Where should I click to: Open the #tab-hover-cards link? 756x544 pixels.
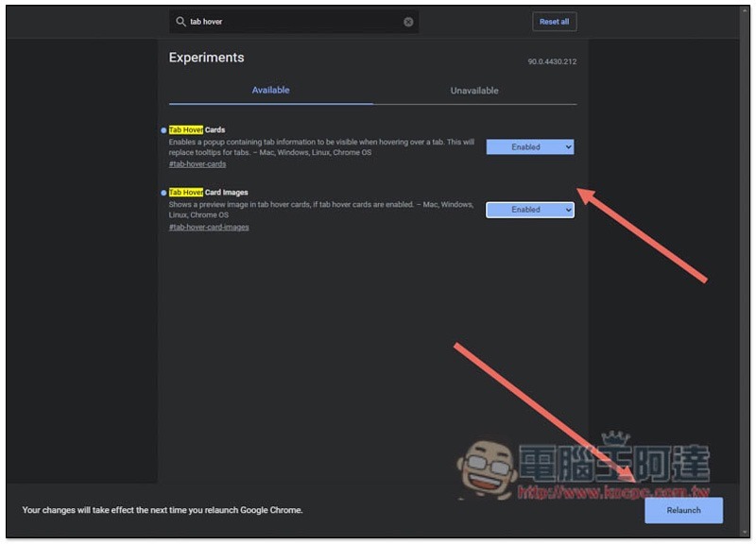click(x=198, y=163)
